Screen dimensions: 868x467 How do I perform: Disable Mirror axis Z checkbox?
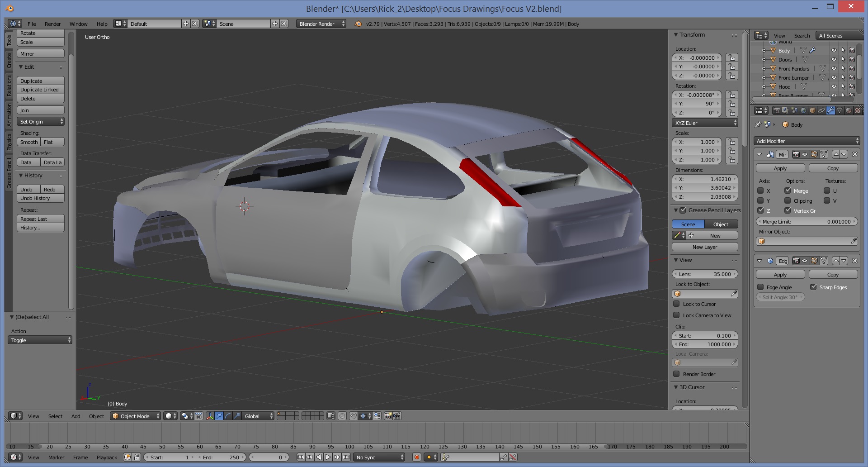tap(760, 210)
